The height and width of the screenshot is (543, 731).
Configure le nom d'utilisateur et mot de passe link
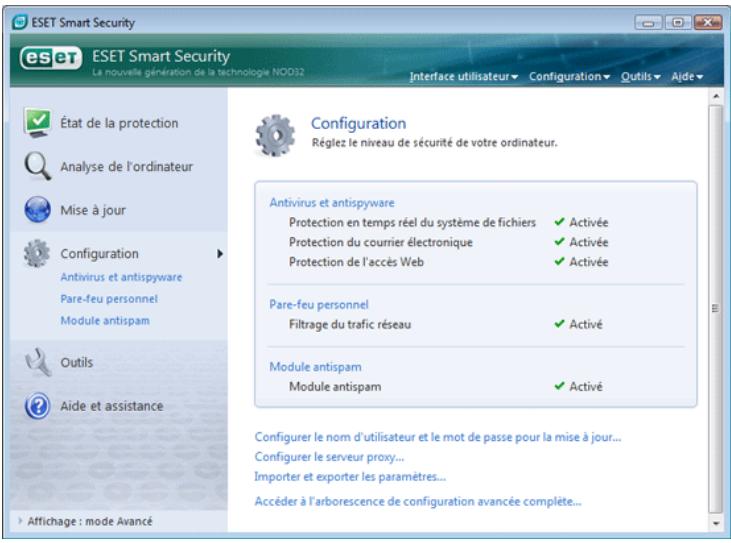point(438,437)
